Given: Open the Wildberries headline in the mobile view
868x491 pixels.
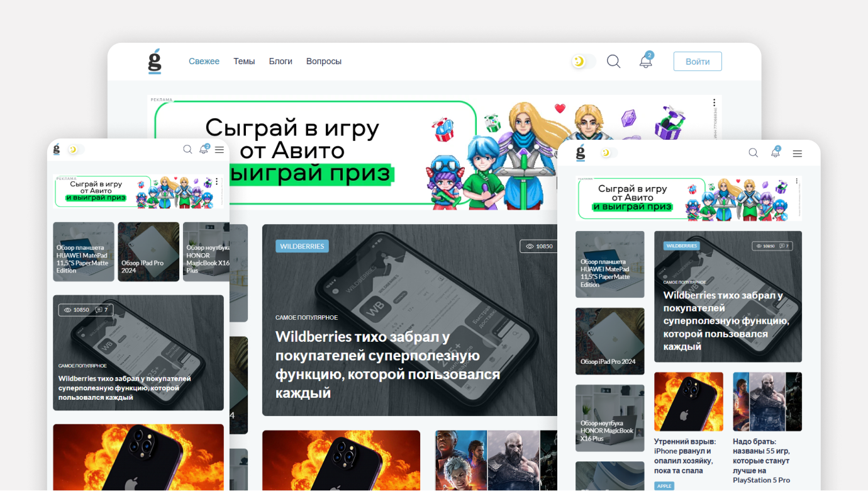Looking at the screenshot, I should (x=125, y=388).
